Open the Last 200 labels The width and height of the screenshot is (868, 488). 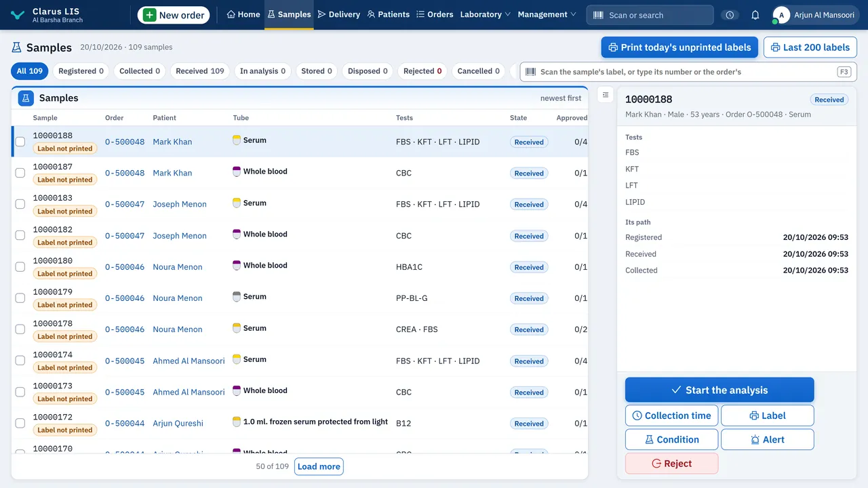[x=810, y=47]
